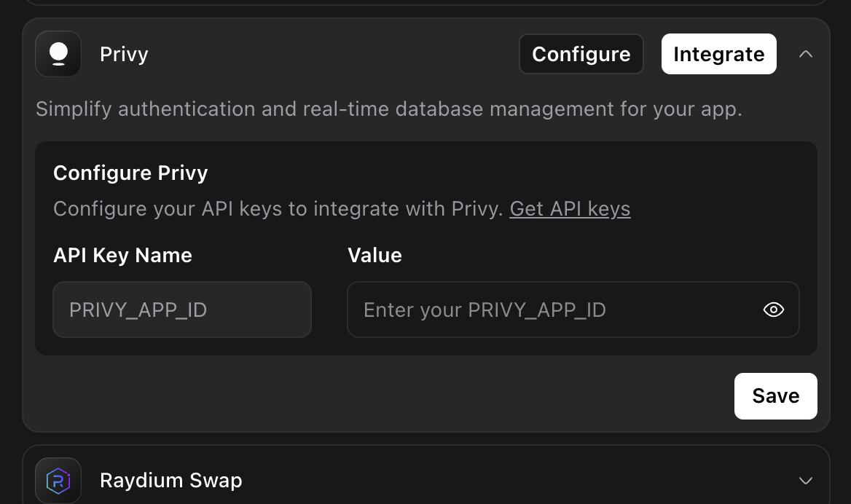Select the Configure Privy heading
Viewport: 851px width, 504px height.
pos(130,173)
